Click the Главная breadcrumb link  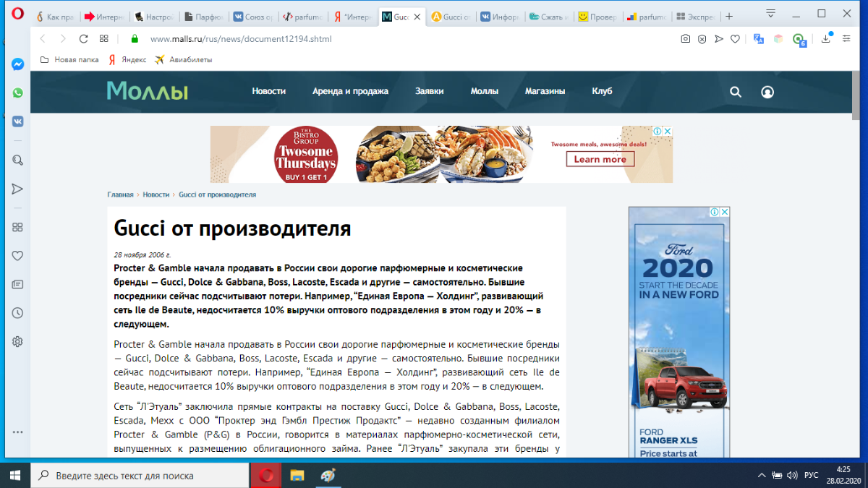[x=121, y=194]
